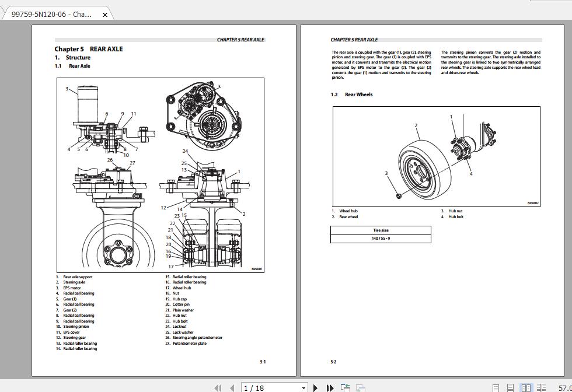Click the Tire size table
Screen dimensions: 572x392
pyautogui.click(x=381, y=233)
